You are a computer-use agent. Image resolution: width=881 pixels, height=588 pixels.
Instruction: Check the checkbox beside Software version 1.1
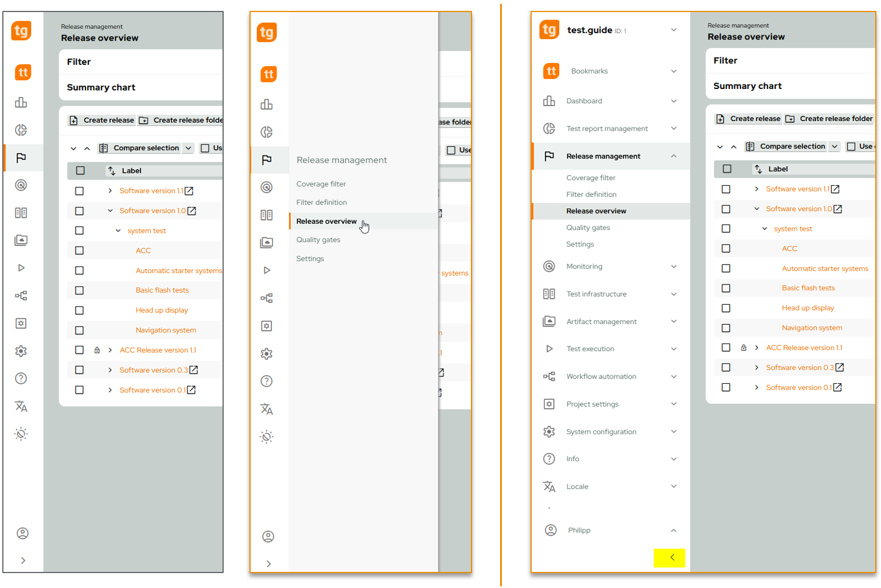pos(79,190)
